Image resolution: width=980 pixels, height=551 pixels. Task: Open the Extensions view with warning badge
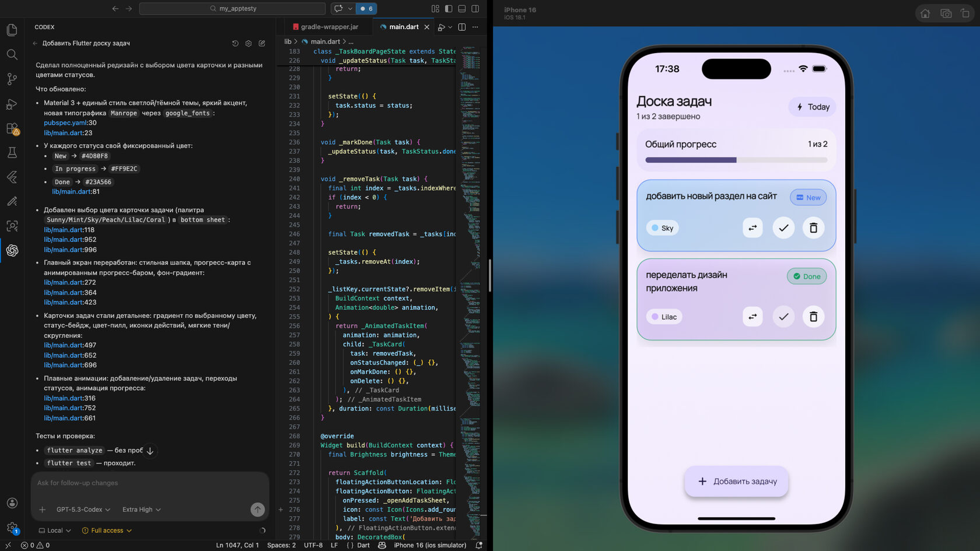coord(12,128)
